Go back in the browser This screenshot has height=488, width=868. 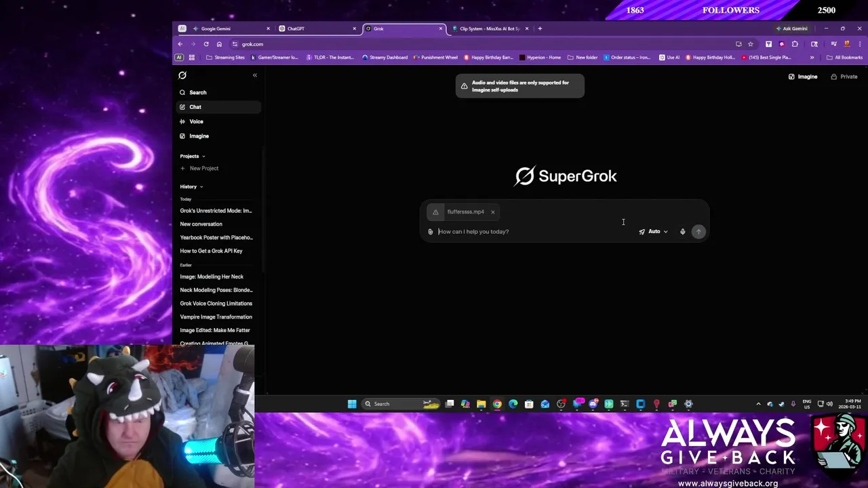[180, 44]
